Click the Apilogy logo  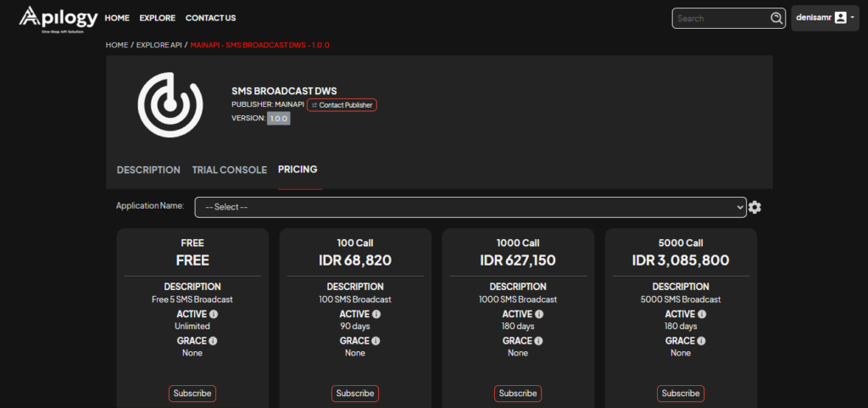click(x=58, y=20)
